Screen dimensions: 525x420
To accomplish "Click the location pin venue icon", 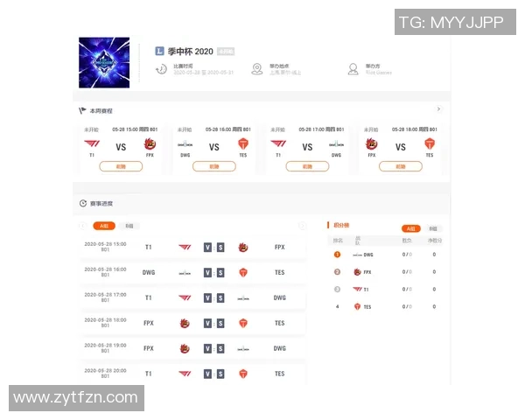I will (257, 69).
